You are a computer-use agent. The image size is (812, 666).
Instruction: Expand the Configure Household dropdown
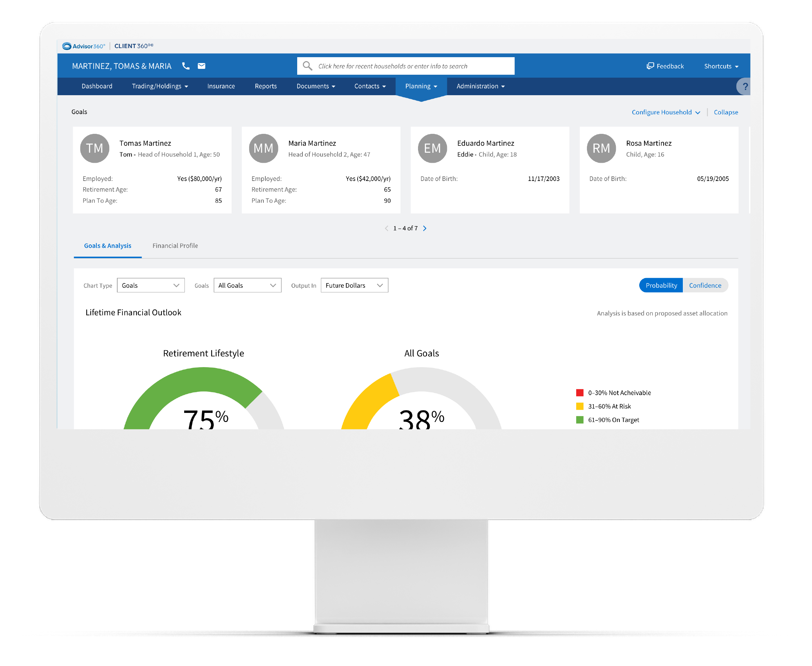point(666,112)
